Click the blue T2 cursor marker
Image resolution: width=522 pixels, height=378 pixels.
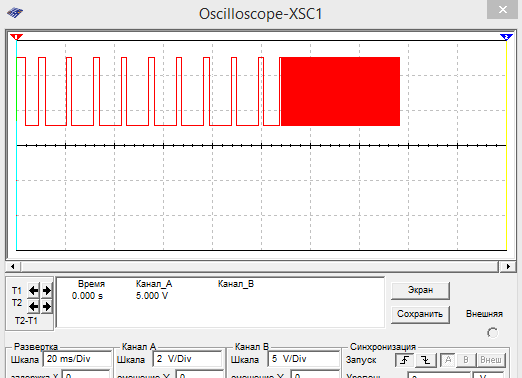tap(506, 37)
